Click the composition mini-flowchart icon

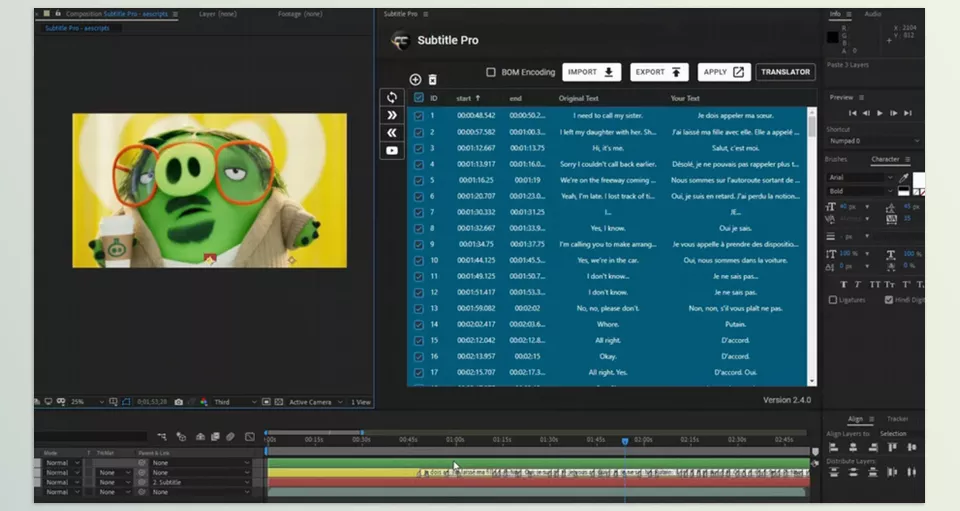click(162, 436)
